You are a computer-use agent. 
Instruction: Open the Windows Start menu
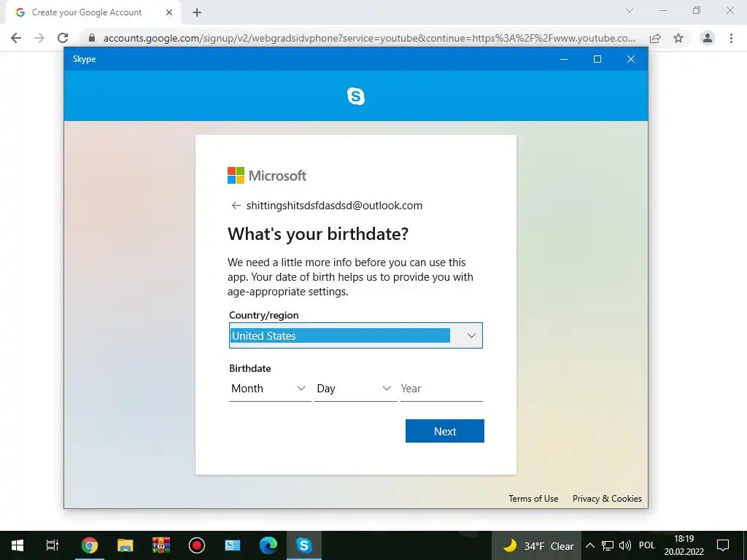[x=18, y=545]
